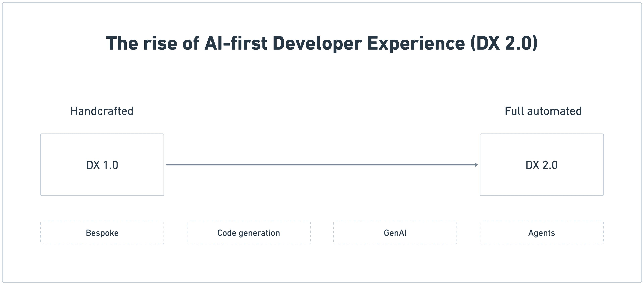644x285 pixels.
Task: Click (DX 2.0) at the title's end
Action: [504, 43]
